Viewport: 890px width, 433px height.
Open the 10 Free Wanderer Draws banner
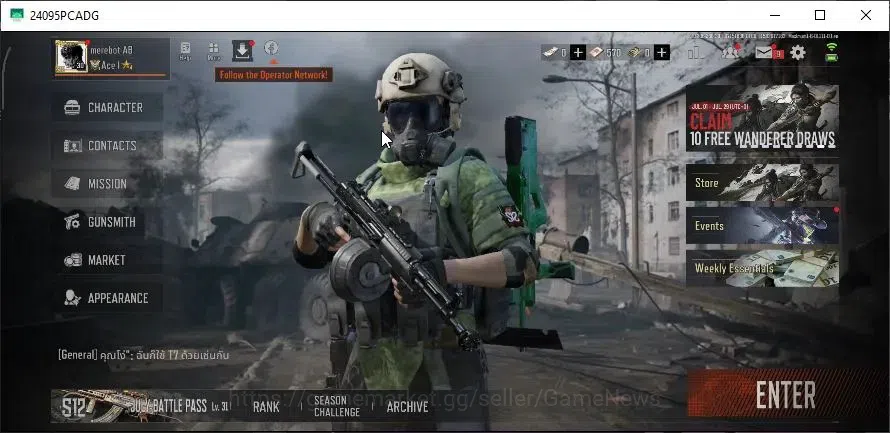(762, 117)
